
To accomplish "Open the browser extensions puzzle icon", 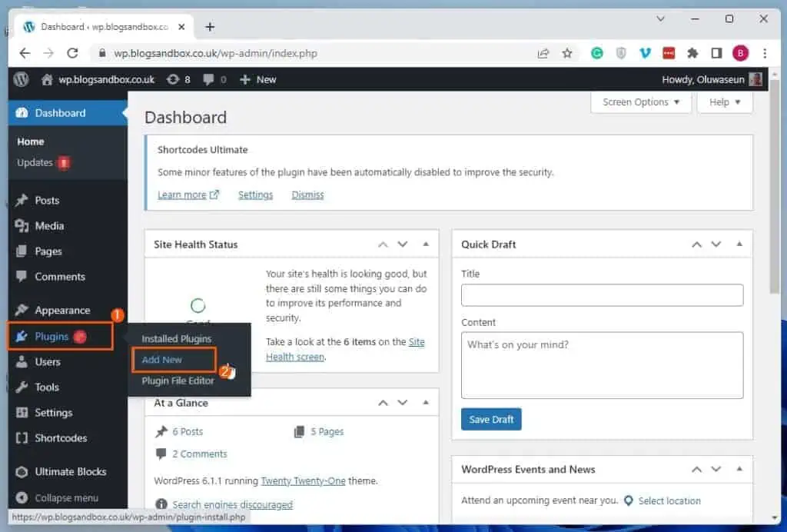I will (x=692, y=53).
